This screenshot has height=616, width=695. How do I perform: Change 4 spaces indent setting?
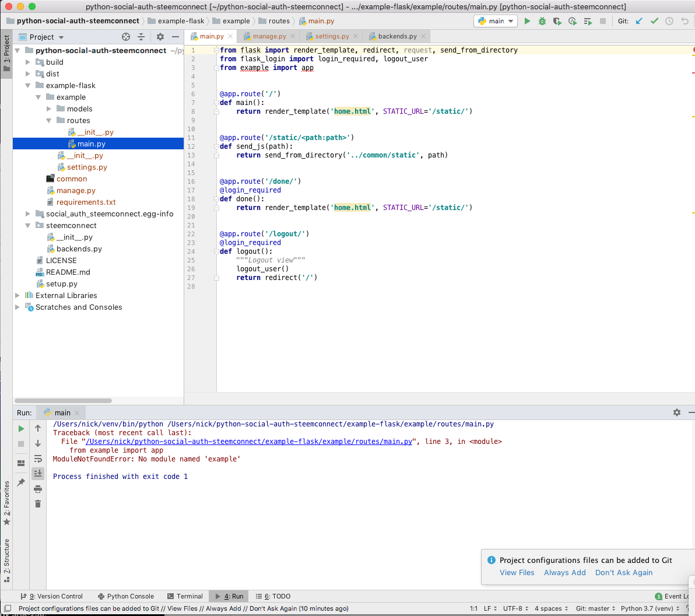point(551,608)
